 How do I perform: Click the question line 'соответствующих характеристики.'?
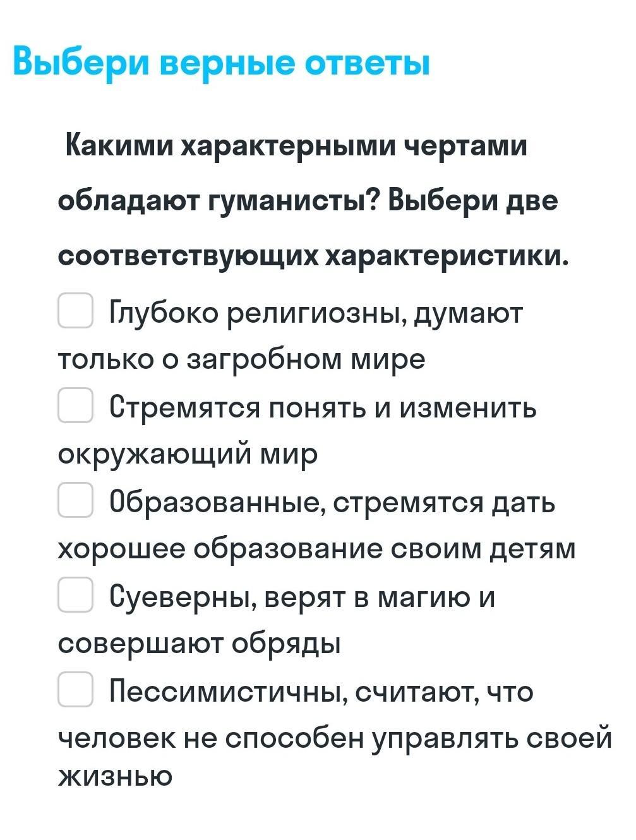314,256
